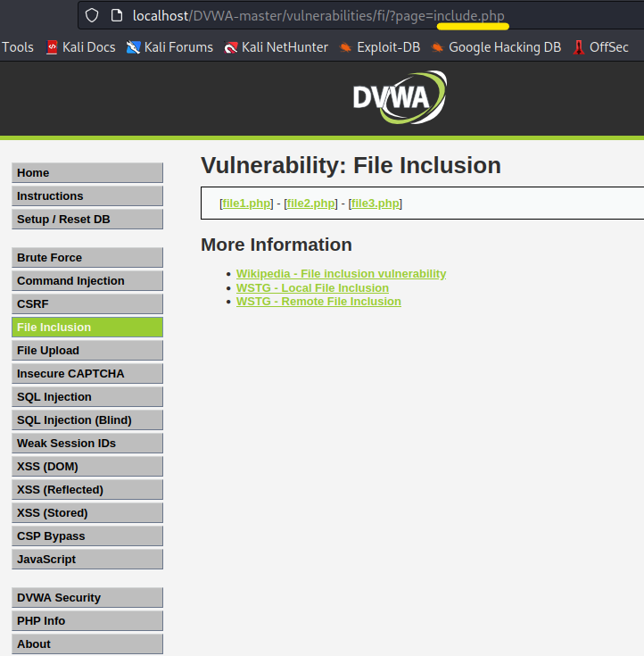
Task: Click the file1.php link
Action: click(246, 203)
